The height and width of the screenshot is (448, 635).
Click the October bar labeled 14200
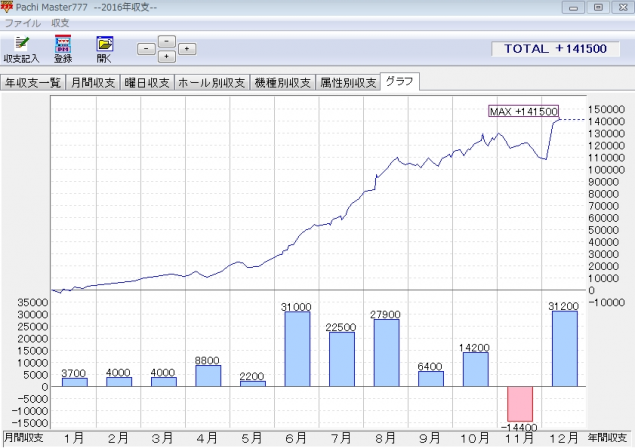pyautogui.click(x=476, y=369)
